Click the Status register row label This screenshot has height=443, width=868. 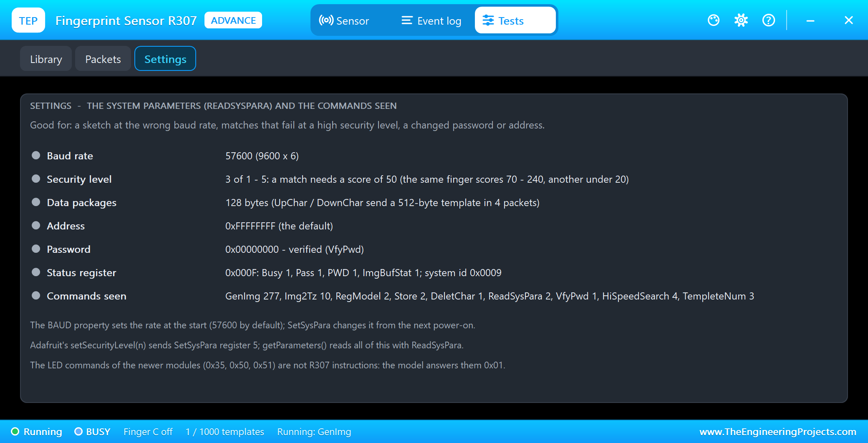(x=81, y=273)
